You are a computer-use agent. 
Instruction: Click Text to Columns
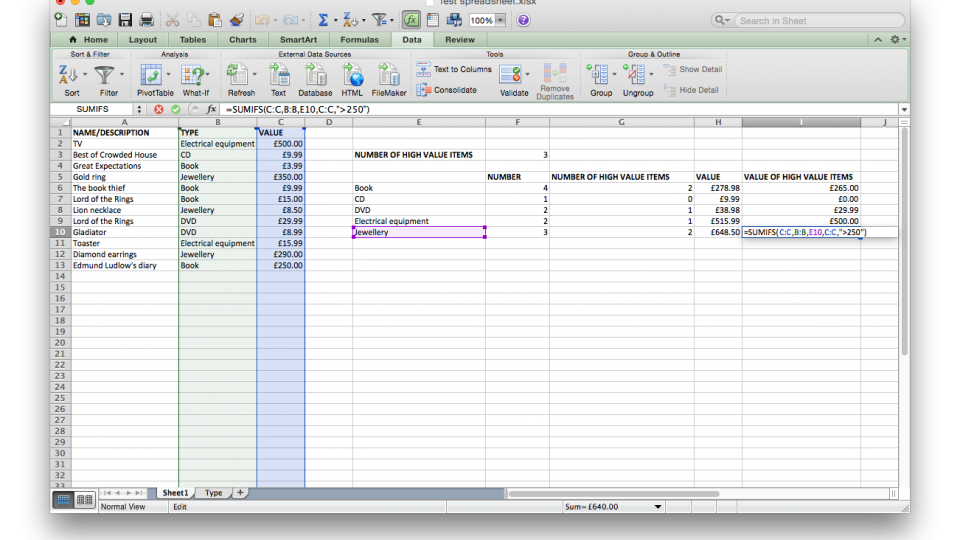454,69
